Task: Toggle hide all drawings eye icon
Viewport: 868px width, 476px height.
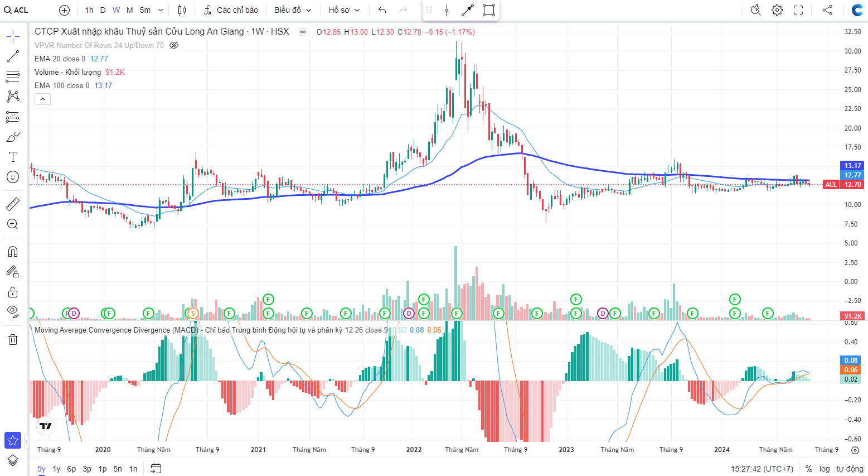Action: (13, 311)
